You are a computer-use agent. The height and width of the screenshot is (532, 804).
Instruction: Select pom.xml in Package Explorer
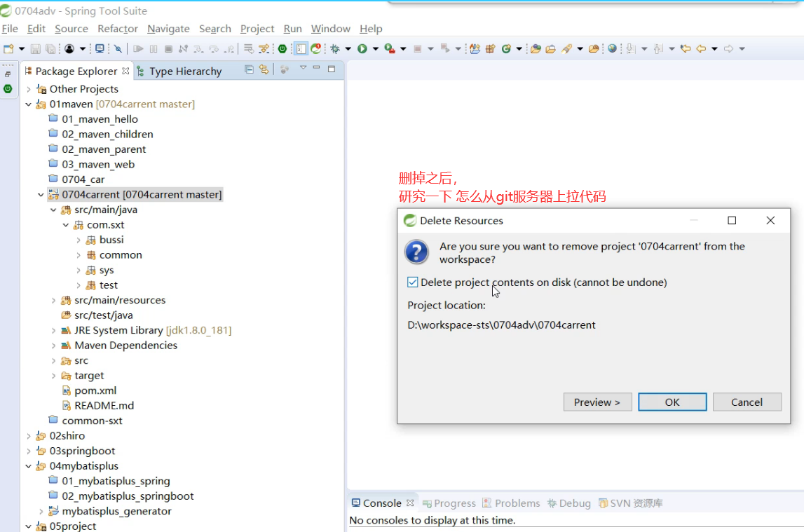point(95,390)
